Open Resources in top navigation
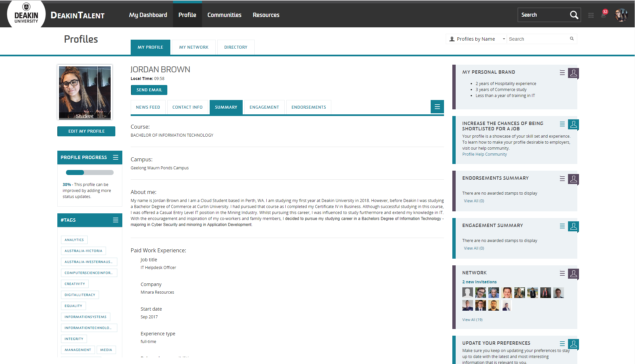Screen dimensions: 635x364 266,15
